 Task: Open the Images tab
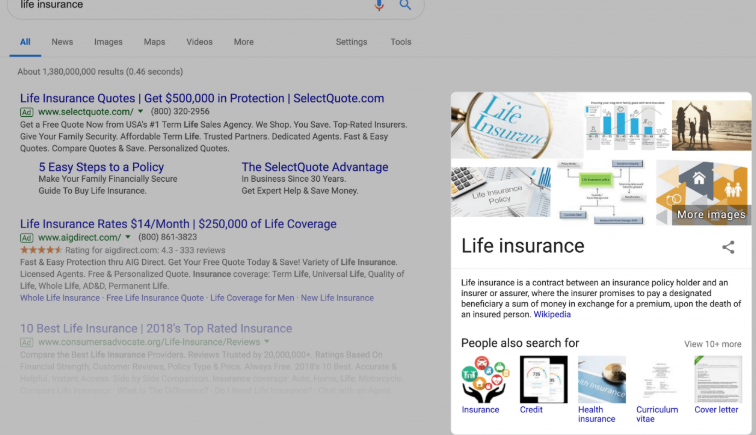108,42
